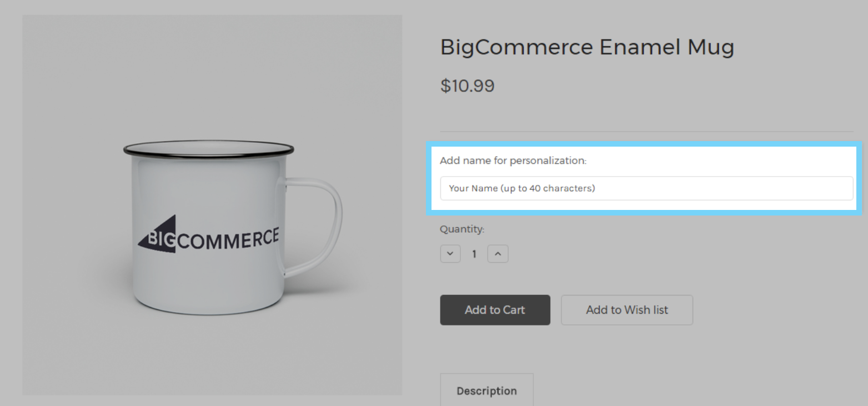The width and height of the screenshot is (868, 406).
Task: Focus the Your Name personalization input field
Action: pyautogui.click(x=646, y=188)
